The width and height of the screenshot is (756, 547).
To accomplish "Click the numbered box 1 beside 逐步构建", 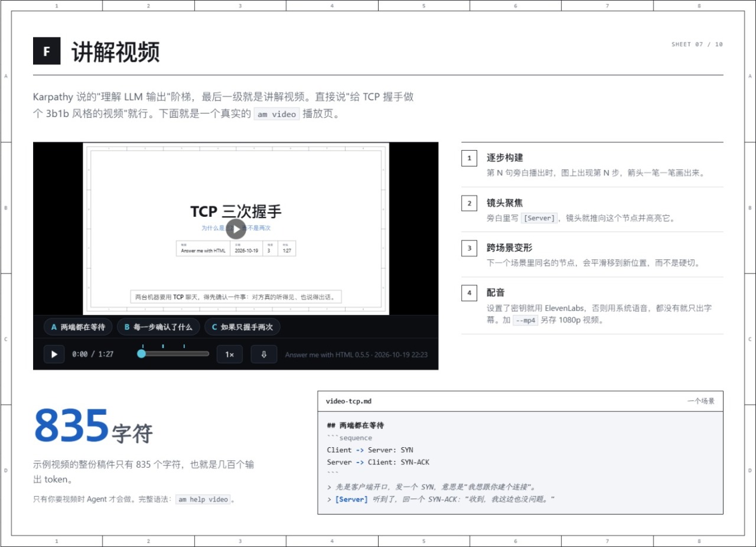I will click(469, 158).
